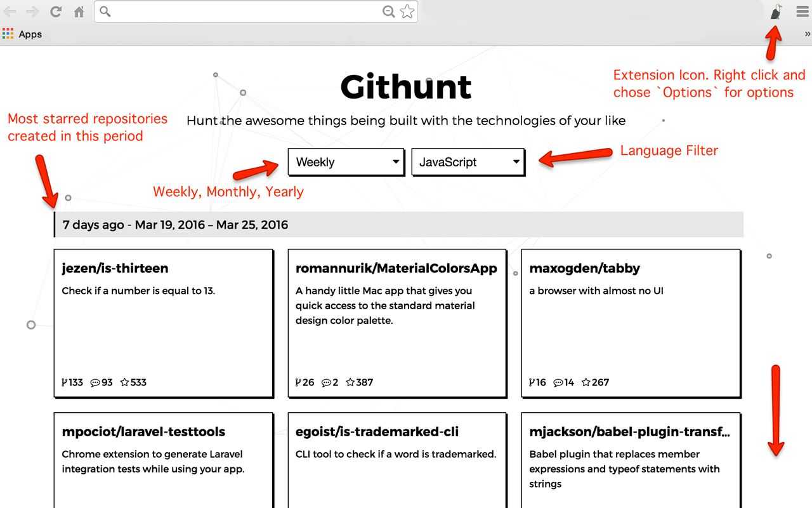Open the JavaScript language dropdown
This screenshot has height=508, width=812.
click(468, 162)
